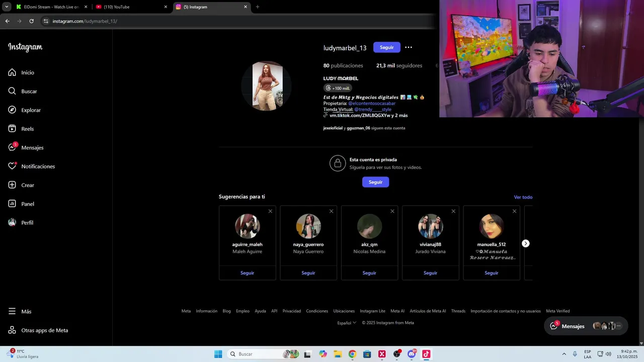Show hidden system tray icons
Image resolution: width=644 pixels, height=362 pixels.
pos(564,354)
